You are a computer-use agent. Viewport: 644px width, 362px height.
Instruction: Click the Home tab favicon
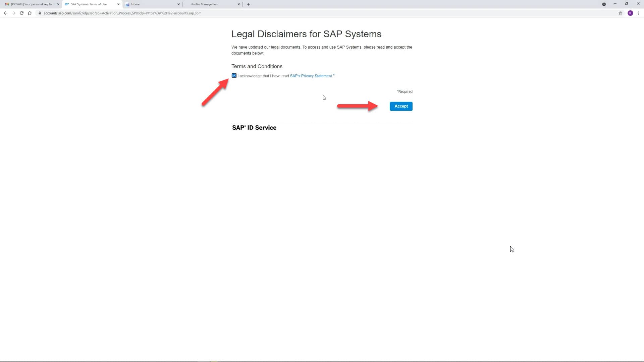point(127,4)
